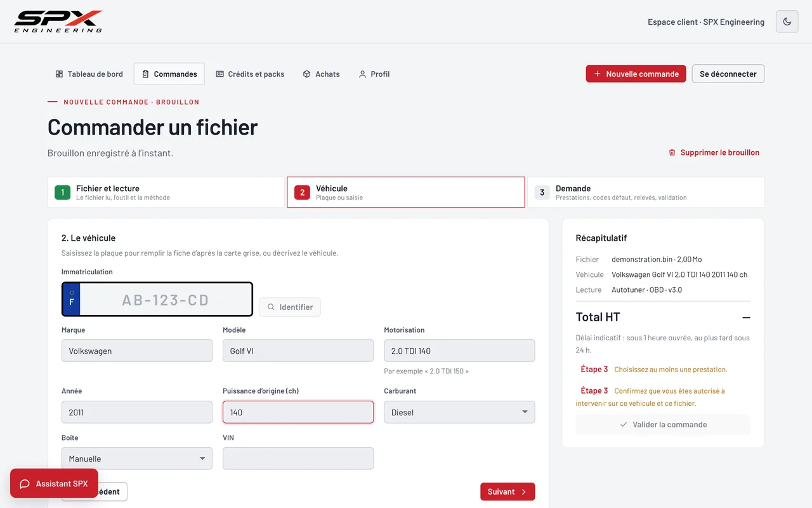Image resolution: width=812 pixels, height=508 pixels.
Task: Click the Modèle field Golf VI
Action: click(x=298, y=351)
